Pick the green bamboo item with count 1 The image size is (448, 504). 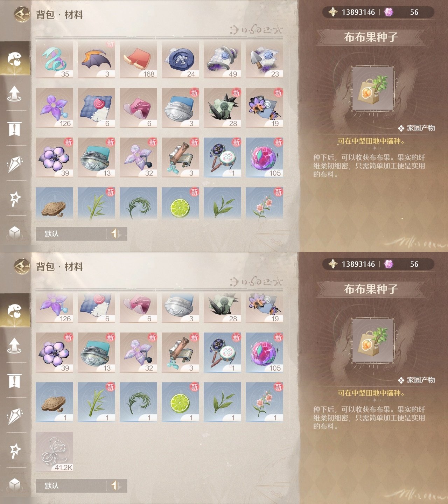pyautogui.click(x=96, y=402)
